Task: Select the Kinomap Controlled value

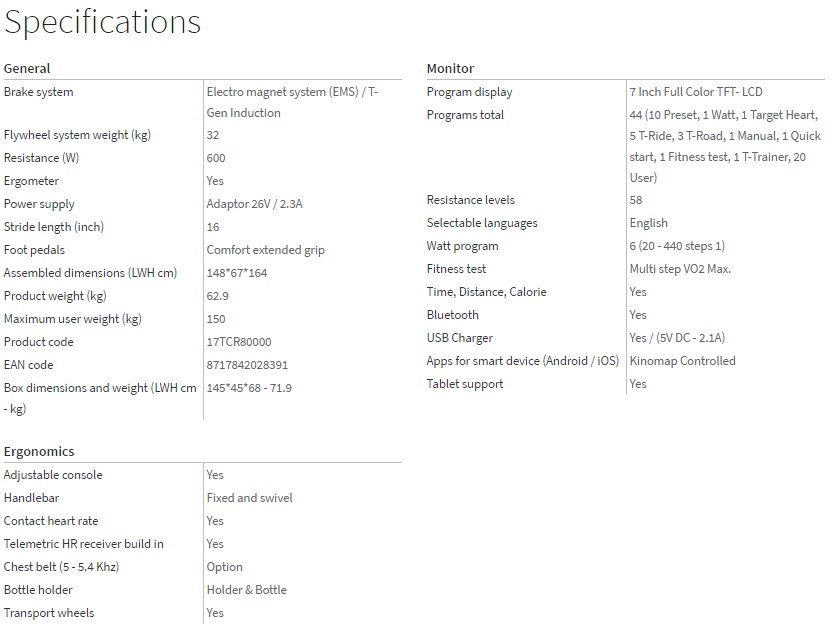Action: tap(682, 361)
